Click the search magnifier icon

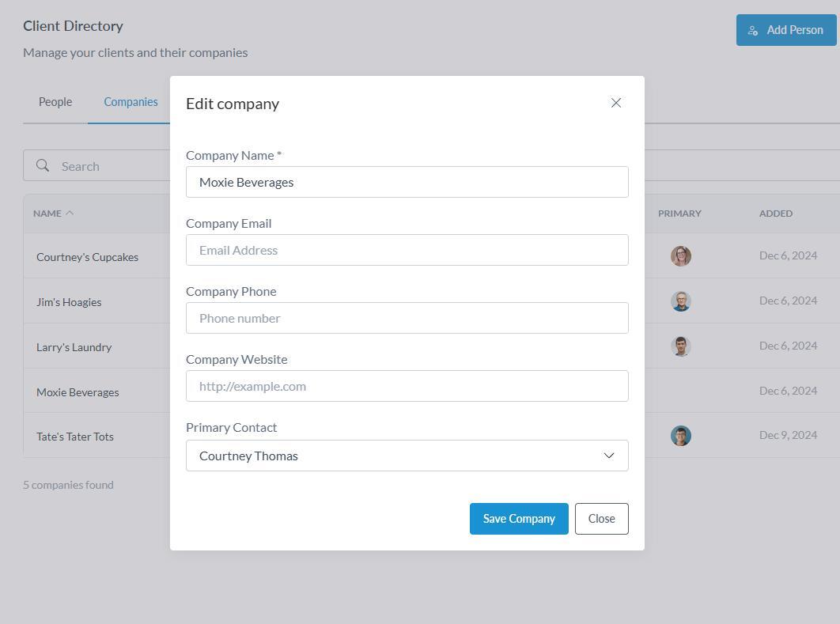[x=43, y=165]
